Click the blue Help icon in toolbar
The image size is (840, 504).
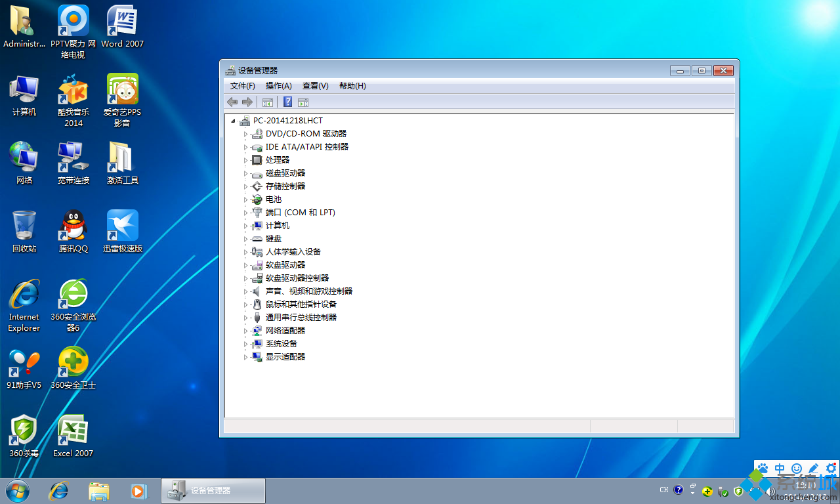point(287,102)
